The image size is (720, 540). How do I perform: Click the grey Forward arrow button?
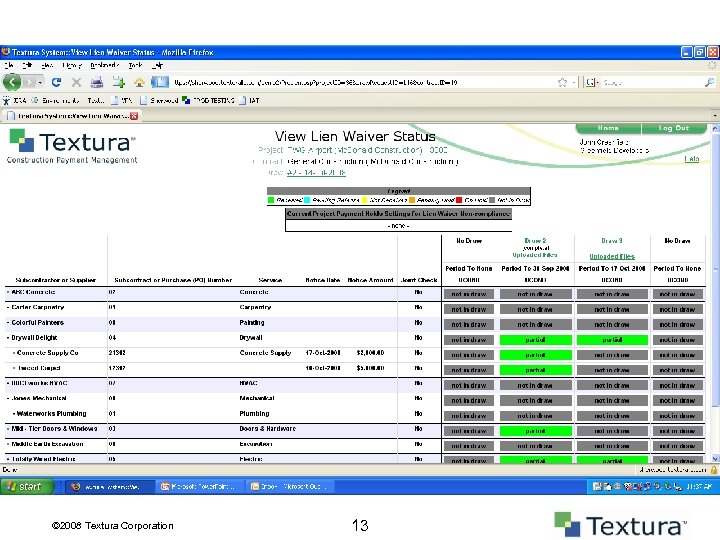click(30, 83)
